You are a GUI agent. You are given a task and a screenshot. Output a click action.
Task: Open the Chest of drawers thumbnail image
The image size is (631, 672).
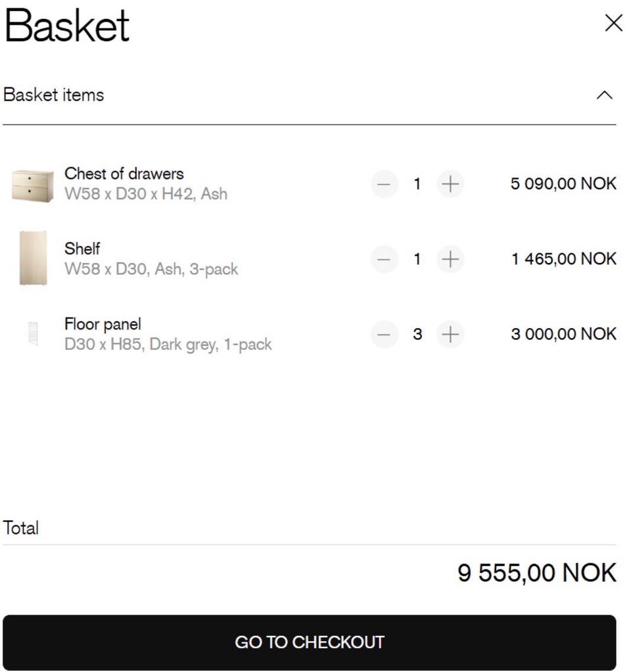33,185
